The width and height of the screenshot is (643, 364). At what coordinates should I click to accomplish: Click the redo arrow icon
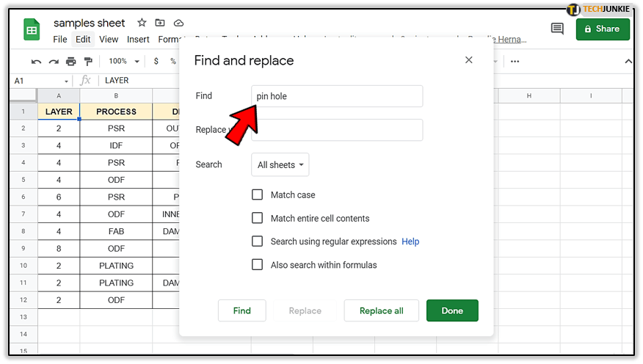[x=54, y=62]
